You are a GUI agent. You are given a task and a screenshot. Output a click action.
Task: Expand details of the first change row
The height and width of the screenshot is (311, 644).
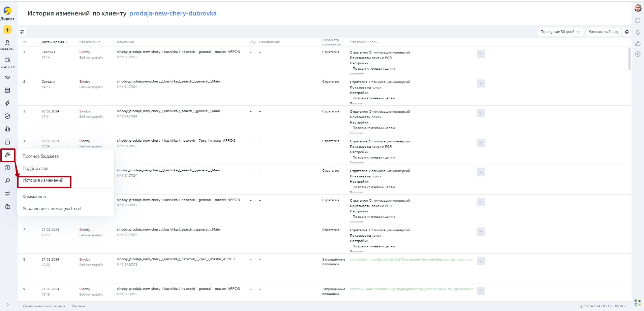tap(481, 54)
